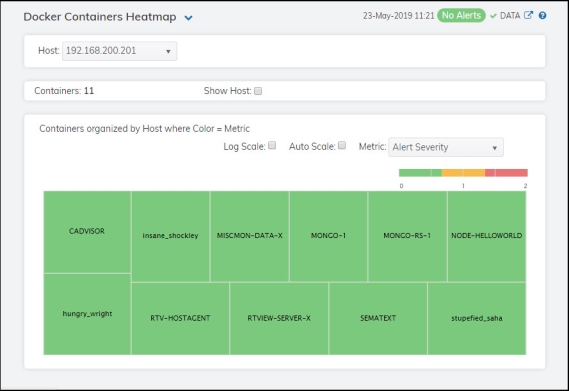Select the RTVIEW-SERVER-X heatmap cell
Viewport: 569px width, 391px height.
click(x=279, y=318)
